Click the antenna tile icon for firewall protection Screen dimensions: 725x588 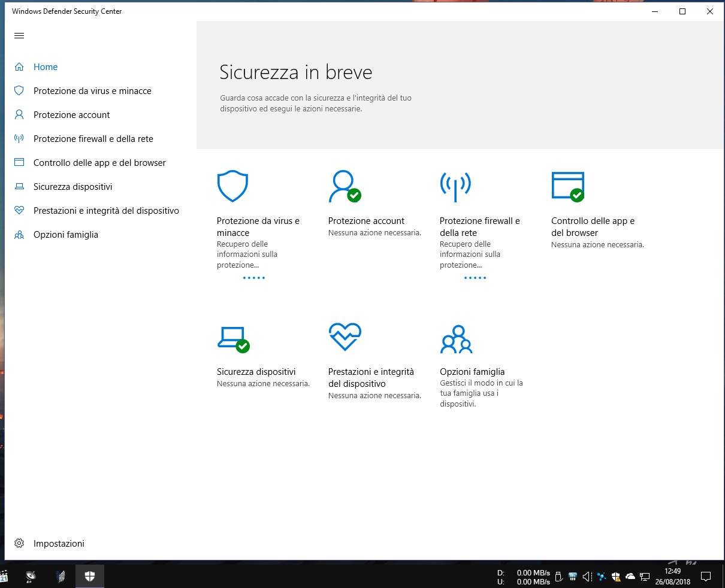(455, 186)
